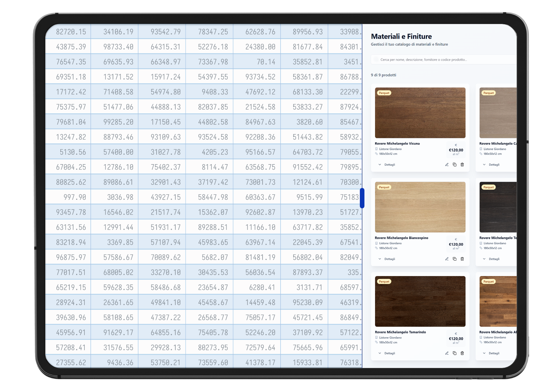Click the Parquet tag on Tamarindo image
The width and height of the screenshot is (560, 392).
384,282
